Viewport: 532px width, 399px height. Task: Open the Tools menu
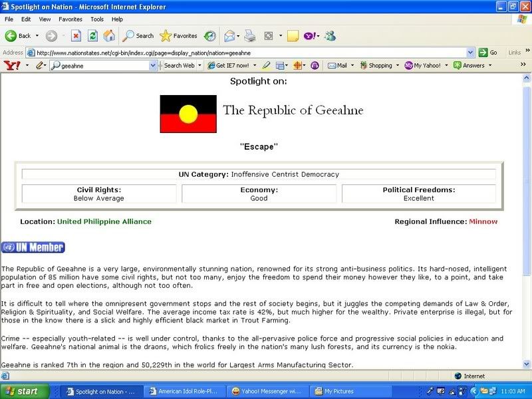tap(97, 19)
